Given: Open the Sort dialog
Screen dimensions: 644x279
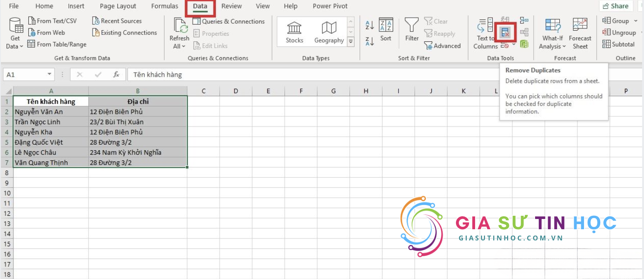Looking at the screenshot, I should [386, 31].
